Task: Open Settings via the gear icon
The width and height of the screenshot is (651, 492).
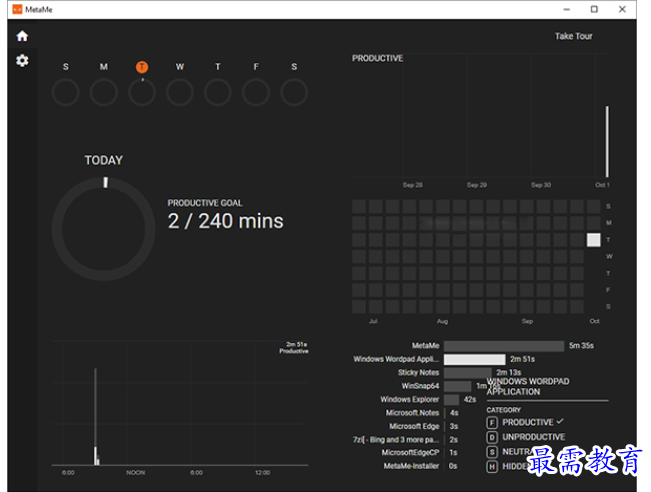Action: coord(22,61)
